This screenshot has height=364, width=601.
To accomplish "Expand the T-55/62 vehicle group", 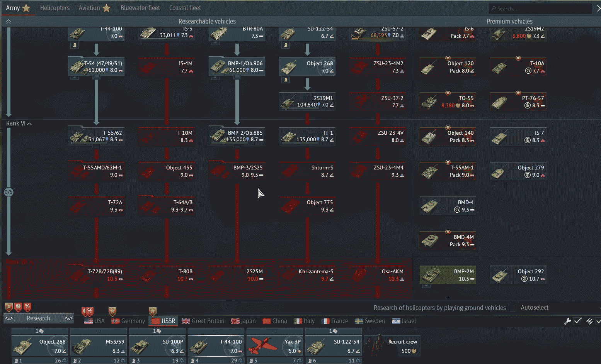I will pos(96,136).
